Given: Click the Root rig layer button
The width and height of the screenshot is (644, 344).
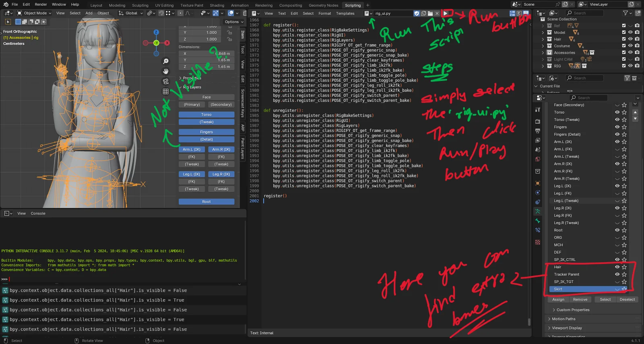Looking at the screenshot, I should click(206, 202).
